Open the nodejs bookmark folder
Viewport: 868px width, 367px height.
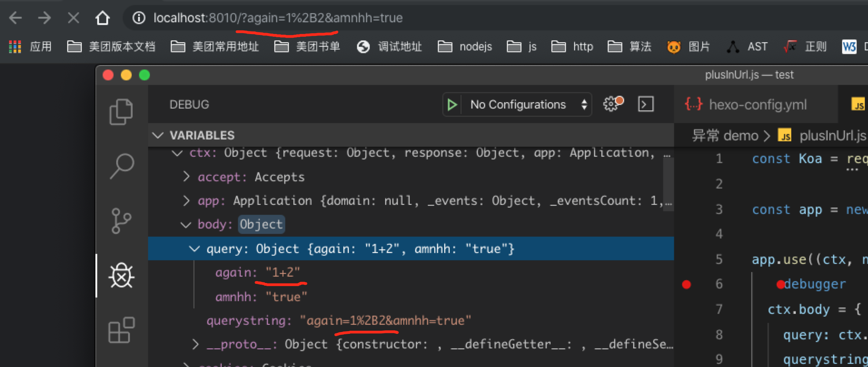click(465, 47)
